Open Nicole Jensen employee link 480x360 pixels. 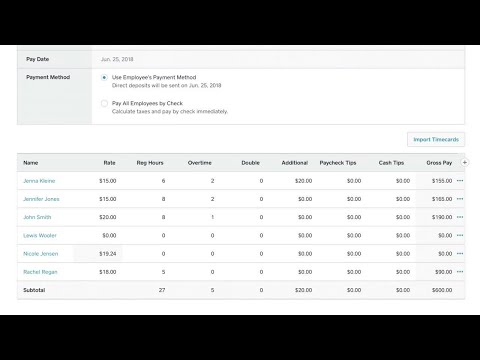[x=41, y=254]
